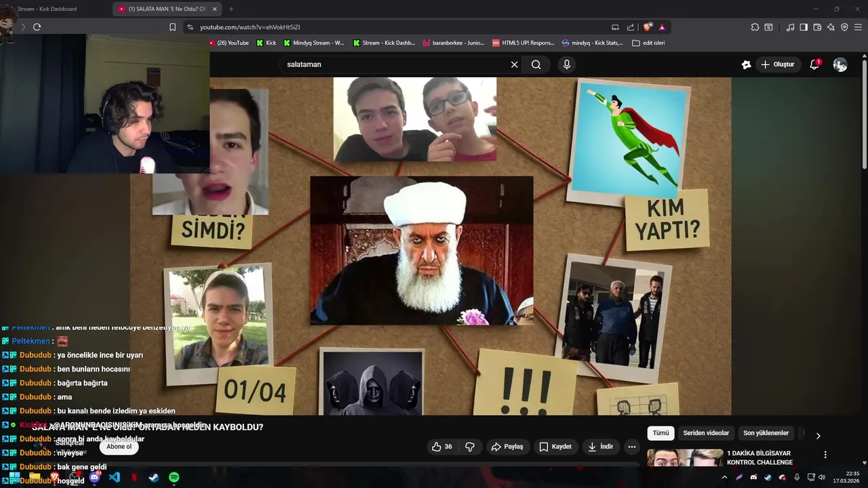This screenshot has height=488, width=868.
Task: Open YouTube notifications bell
Action: [x=814, y=64]
